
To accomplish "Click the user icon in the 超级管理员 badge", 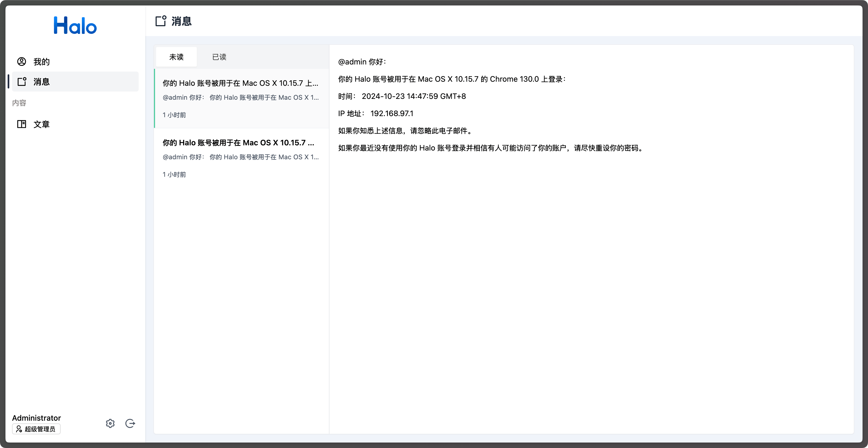I will 19,429.
